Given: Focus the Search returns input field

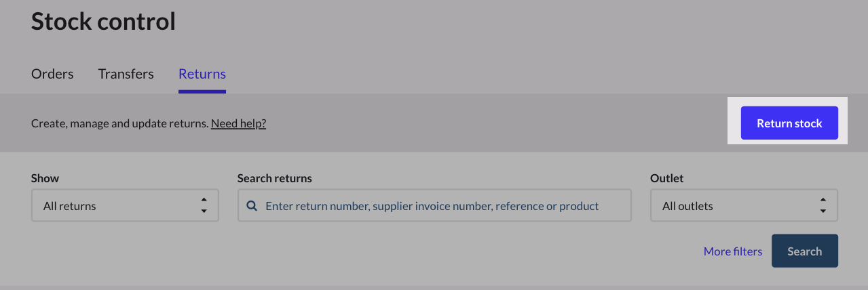Looking at the screenshot, I should coord(441,205).
